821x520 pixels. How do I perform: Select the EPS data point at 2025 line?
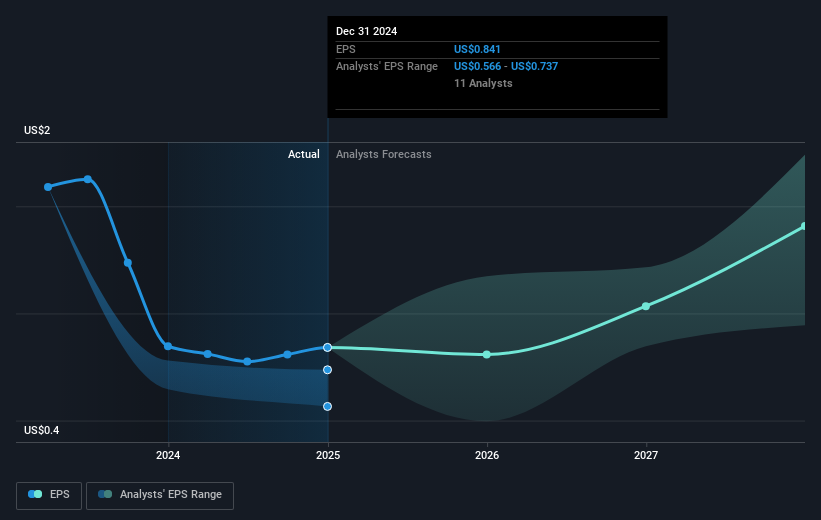point(327,348)
